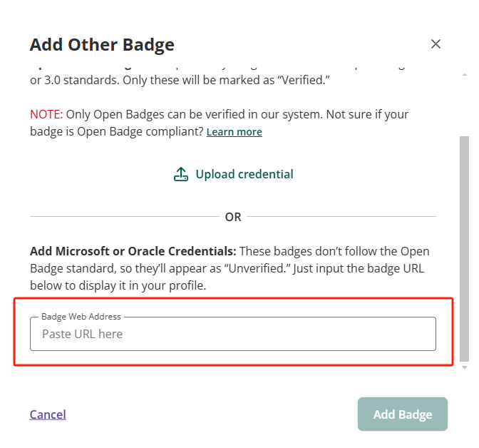Click the OR divider text
The width and height of the screenshot is (479, 448).
(233, 217)
